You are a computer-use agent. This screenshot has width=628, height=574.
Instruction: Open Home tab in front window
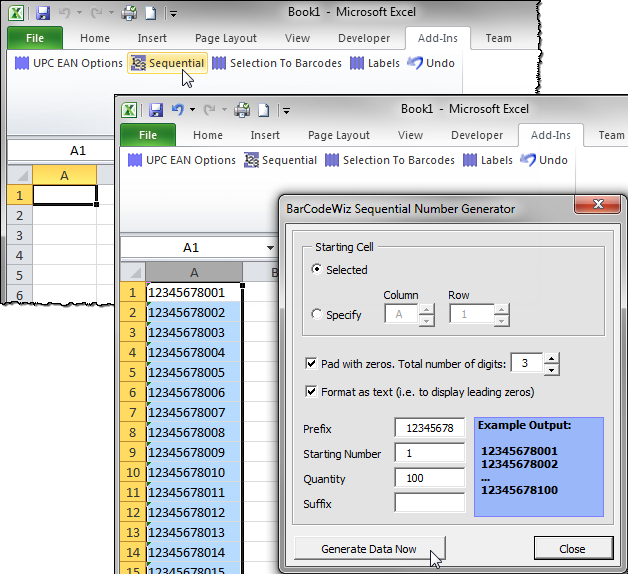point(207,135)
